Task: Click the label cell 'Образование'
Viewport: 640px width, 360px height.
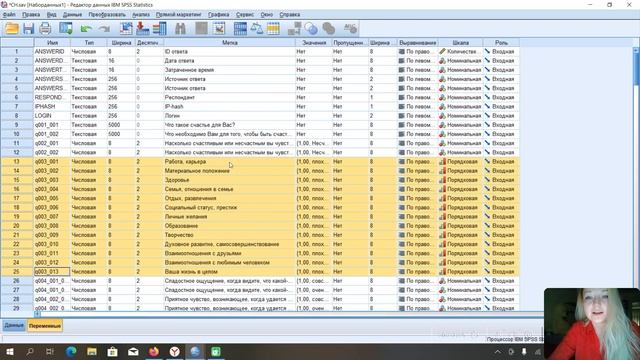Action: point(229,226)
